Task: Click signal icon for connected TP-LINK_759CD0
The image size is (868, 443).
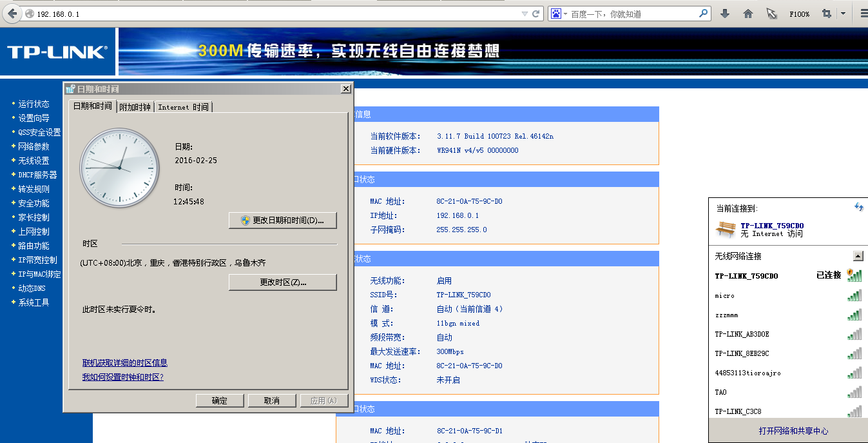Action: pyautogui.click(x=854, y=275)
